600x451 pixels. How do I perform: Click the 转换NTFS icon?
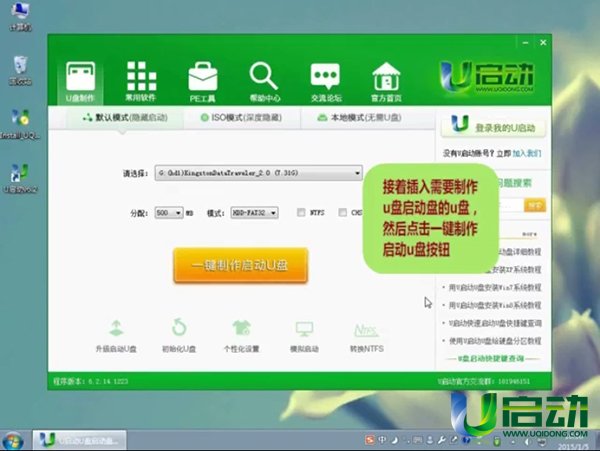(x=367, y=336)
